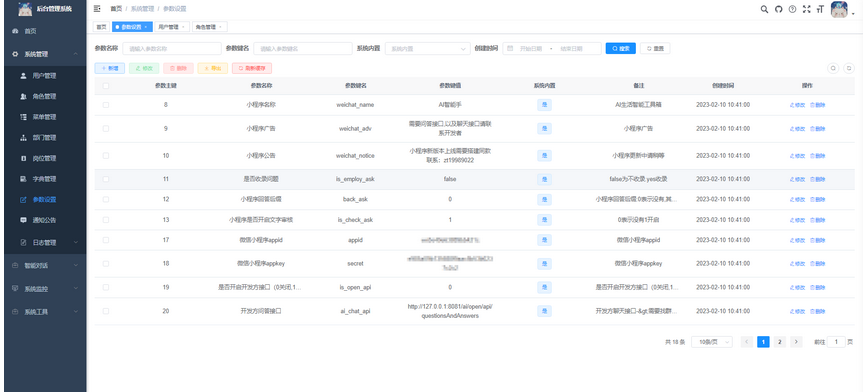864x392 pixels.
Task: Open 用户管理 in the sidebar
Action: pos(45,76)
